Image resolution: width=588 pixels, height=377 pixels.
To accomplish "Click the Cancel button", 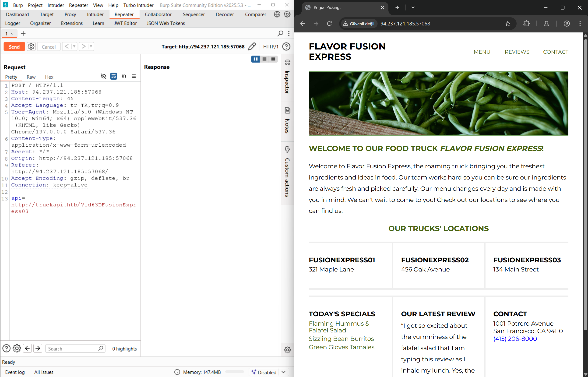I will [49, 46].
